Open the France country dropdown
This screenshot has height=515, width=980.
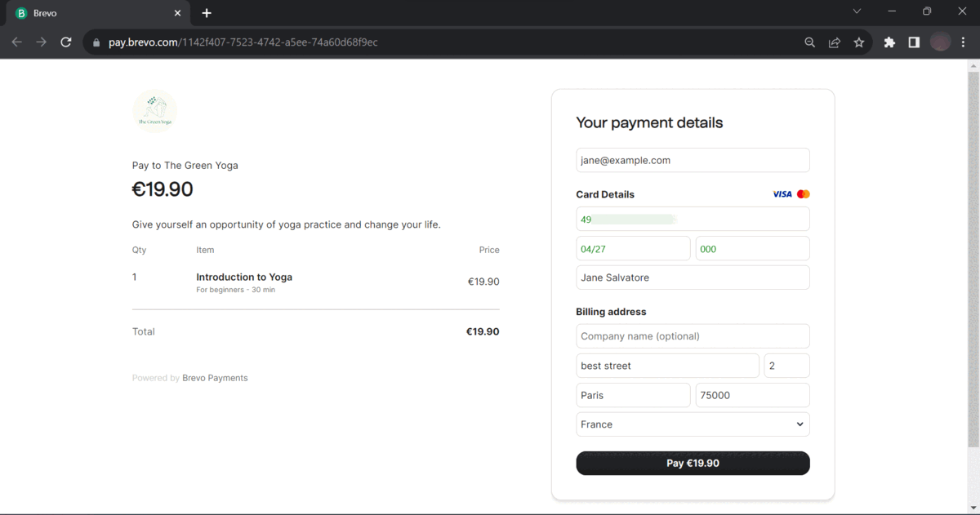point(693,424)
